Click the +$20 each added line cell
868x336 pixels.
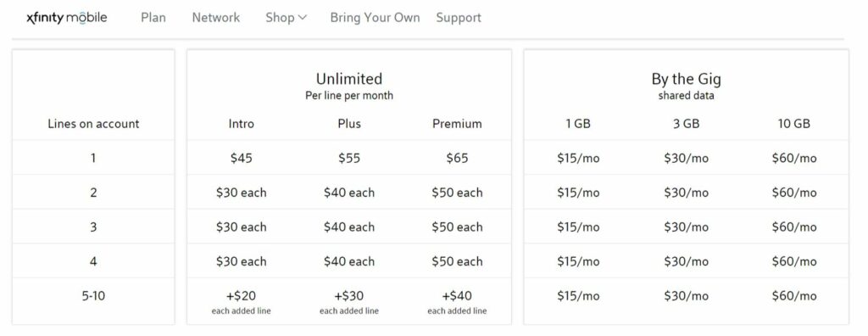(x=242, y=301)
